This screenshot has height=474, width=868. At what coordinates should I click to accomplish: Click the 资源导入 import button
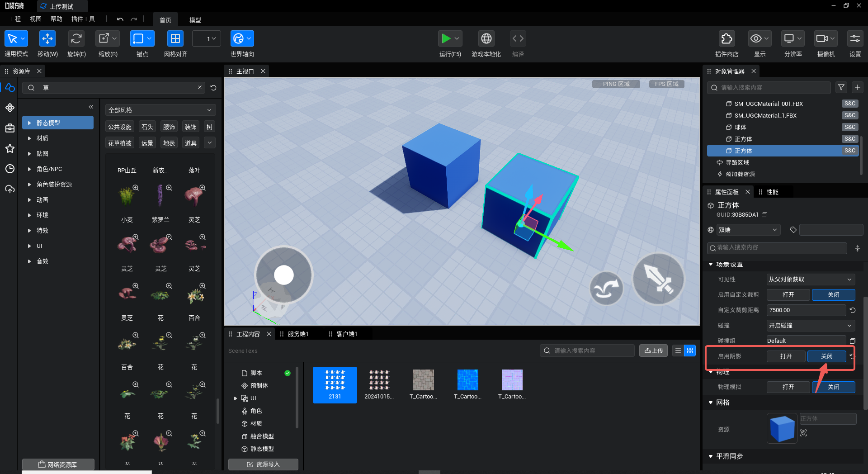tap(263, 464)
